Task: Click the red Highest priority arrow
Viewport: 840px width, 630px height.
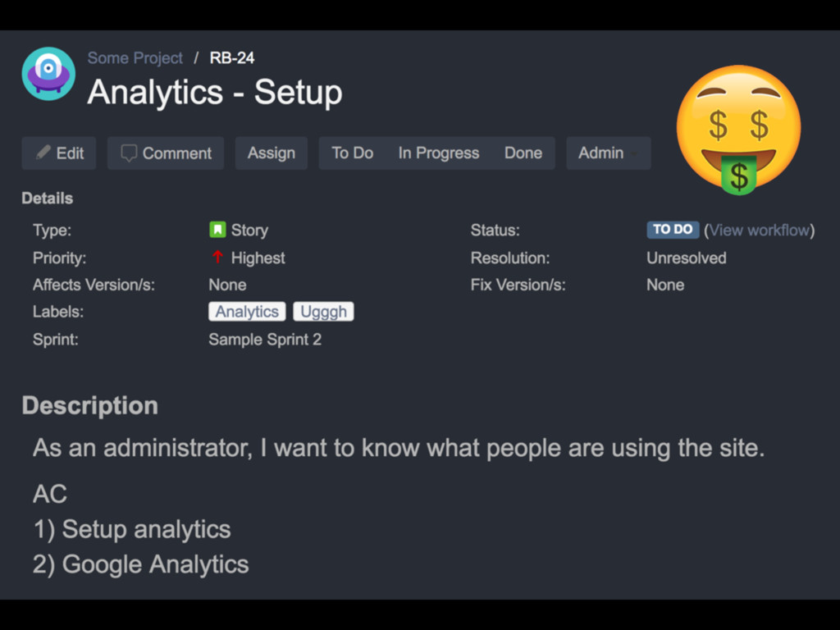Action: pos(217,258)
